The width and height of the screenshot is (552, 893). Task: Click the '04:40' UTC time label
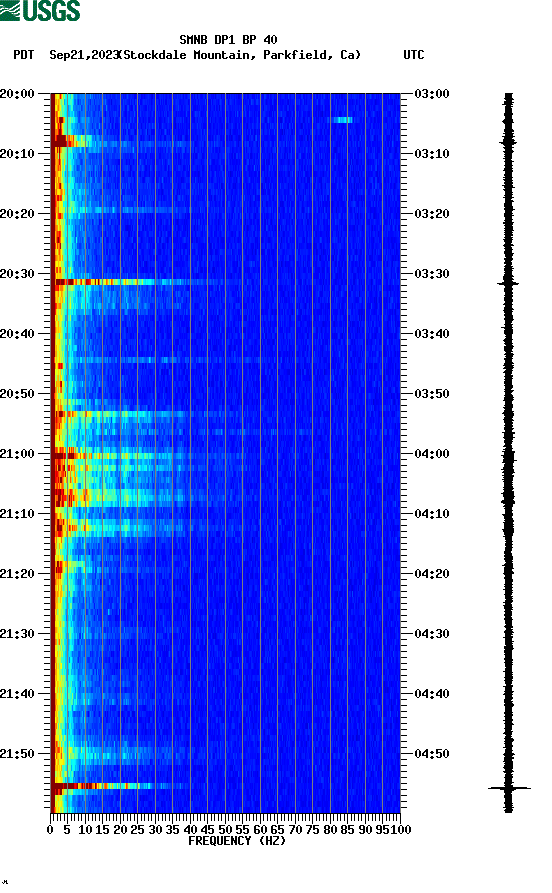[432, 694]
